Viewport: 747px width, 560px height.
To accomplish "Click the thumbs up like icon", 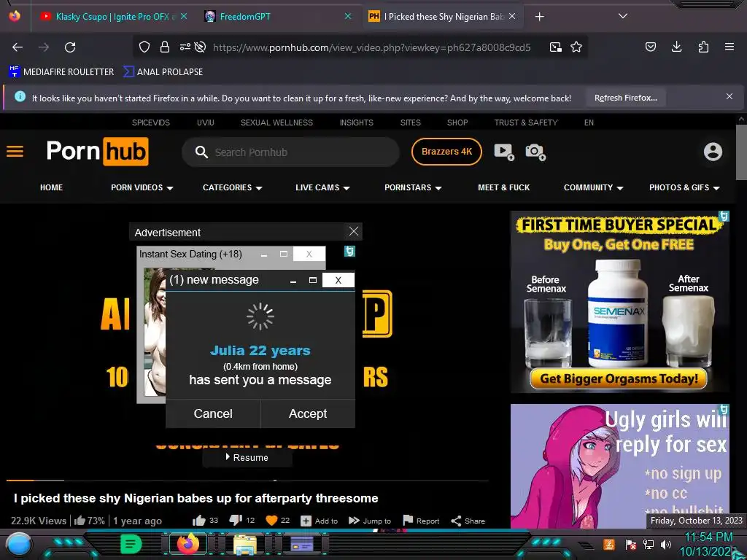I will [198, 521].
